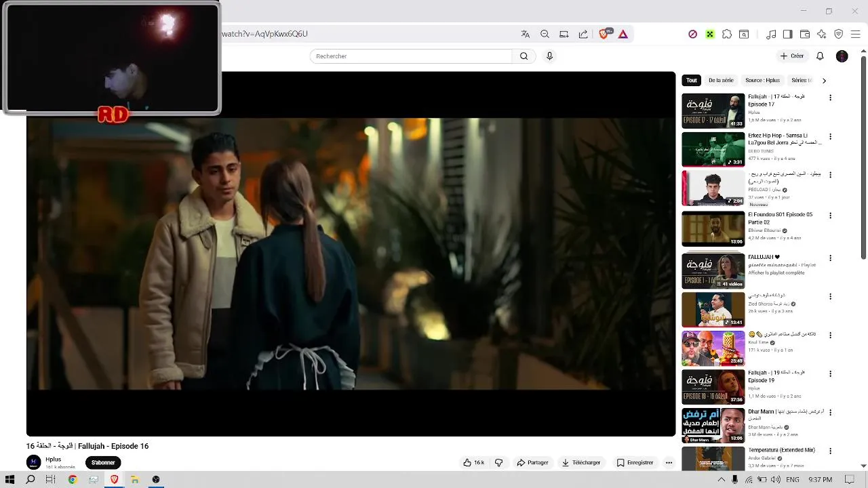868x488 pixels.
Task: Click the tab search extension icon
Action: [x=744, y=34]
